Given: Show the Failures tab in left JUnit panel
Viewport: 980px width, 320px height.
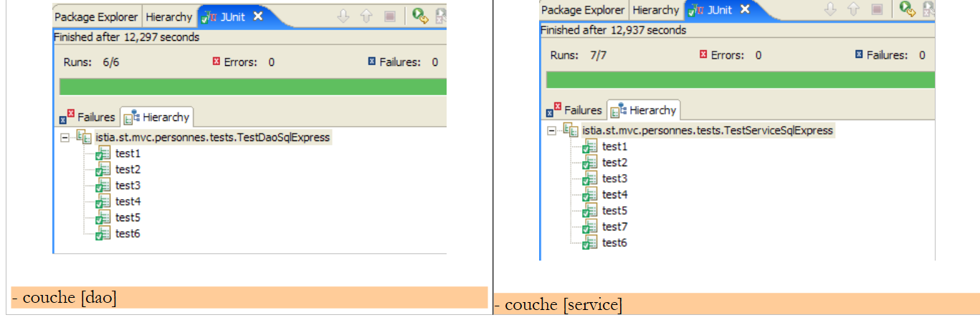Looking at the screenshot, I should (88, 117).
